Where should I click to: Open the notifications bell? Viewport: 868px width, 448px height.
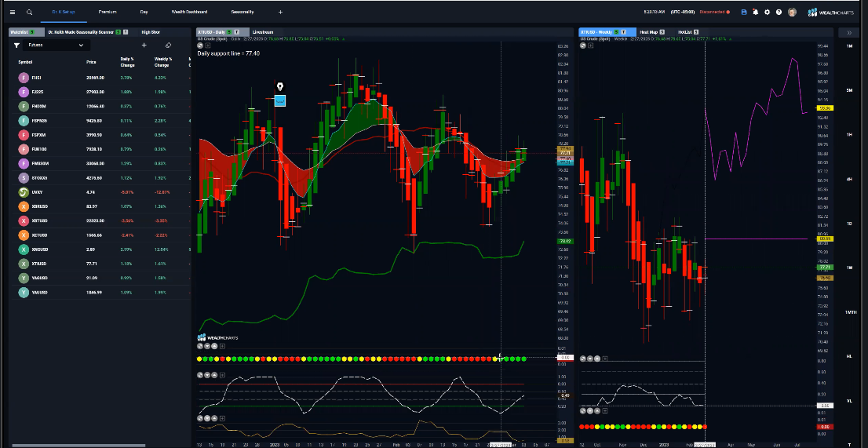[756, 12]
